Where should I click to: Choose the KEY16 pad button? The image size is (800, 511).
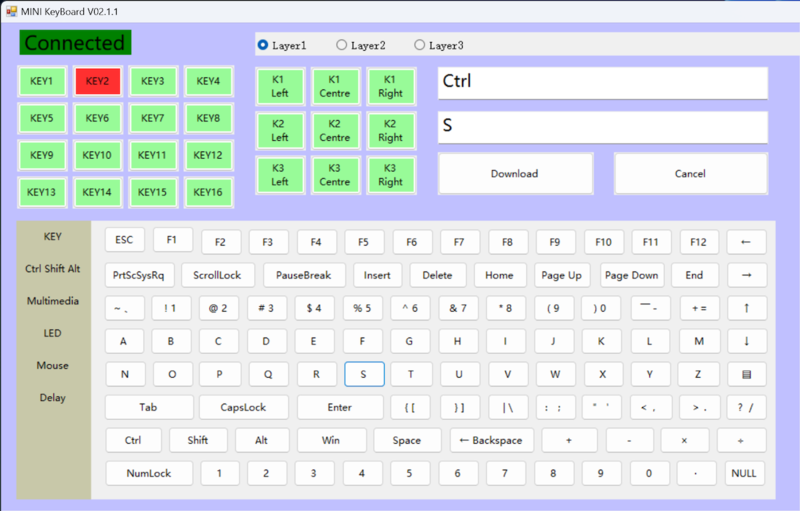[x=208, y=192]
